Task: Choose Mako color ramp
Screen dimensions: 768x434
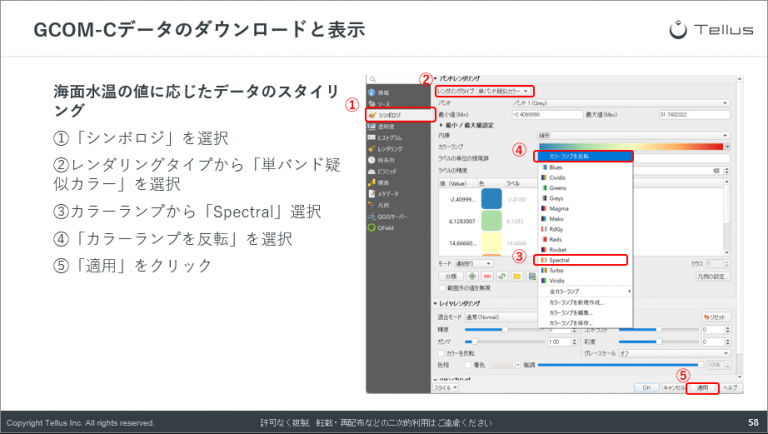Action: (x=585, y=219)
